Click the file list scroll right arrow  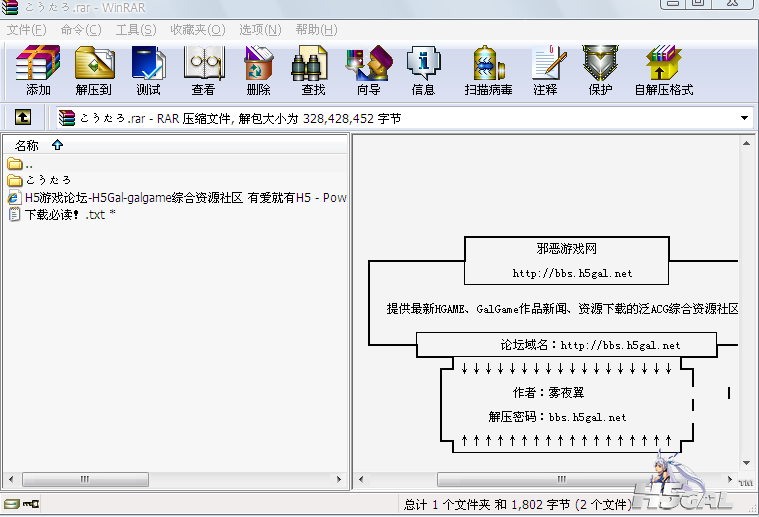(339, 479)
